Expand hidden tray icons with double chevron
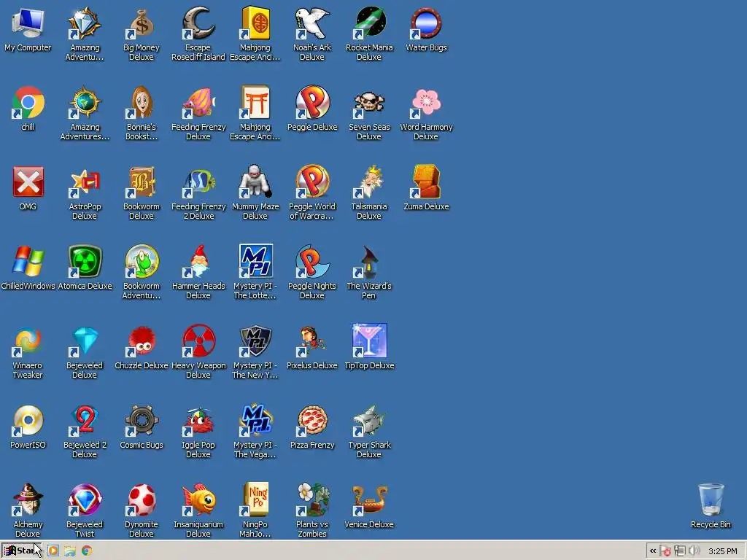This screenshot has width=747, height=560. [653, 551]
